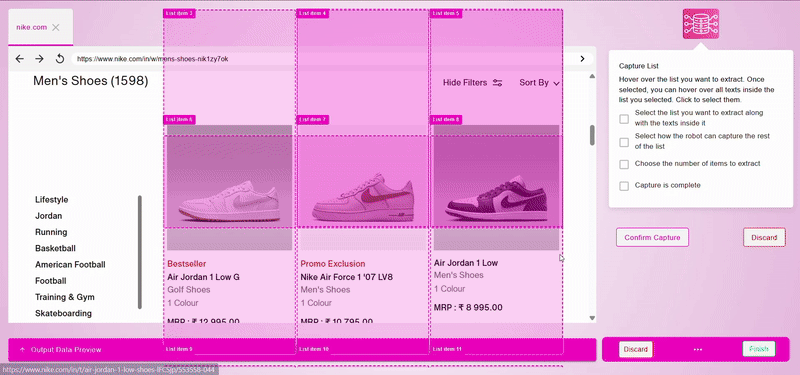Screen dimensions: 800x375
Task: Click Confirm Capture button
Action: point(652,237)
